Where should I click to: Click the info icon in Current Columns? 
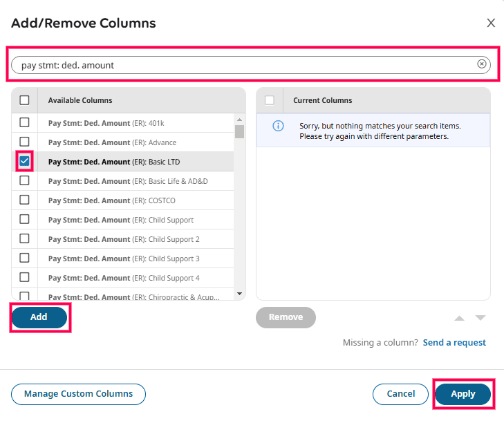pos(278,126)
